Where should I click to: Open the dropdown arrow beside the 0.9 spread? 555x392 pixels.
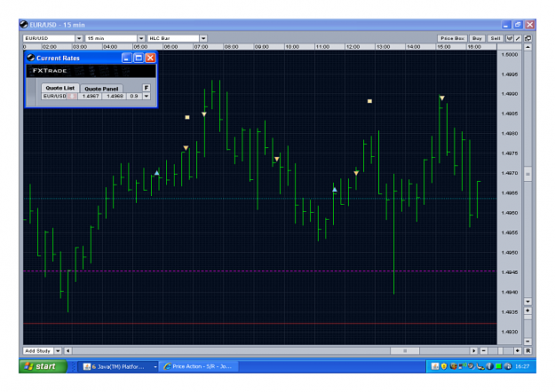147,96
